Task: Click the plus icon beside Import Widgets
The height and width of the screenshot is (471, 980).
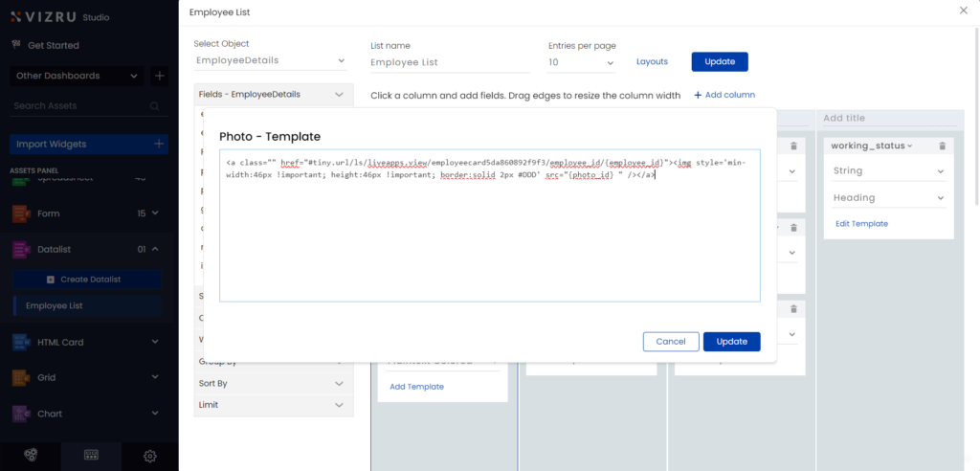Action: click(159, 144)
